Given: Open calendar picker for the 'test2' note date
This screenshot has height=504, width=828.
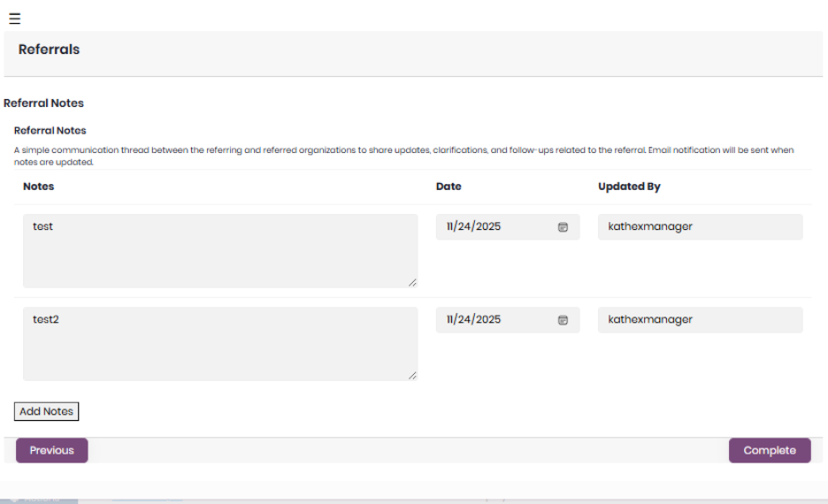Looking at the screenshot, I should [x=563, y=320].
